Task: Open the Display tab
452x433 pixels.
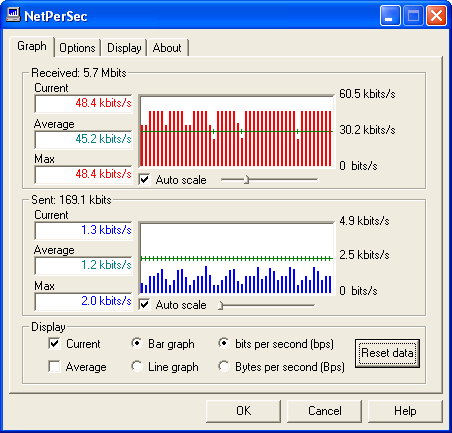Action: click(x=124, y=48)
